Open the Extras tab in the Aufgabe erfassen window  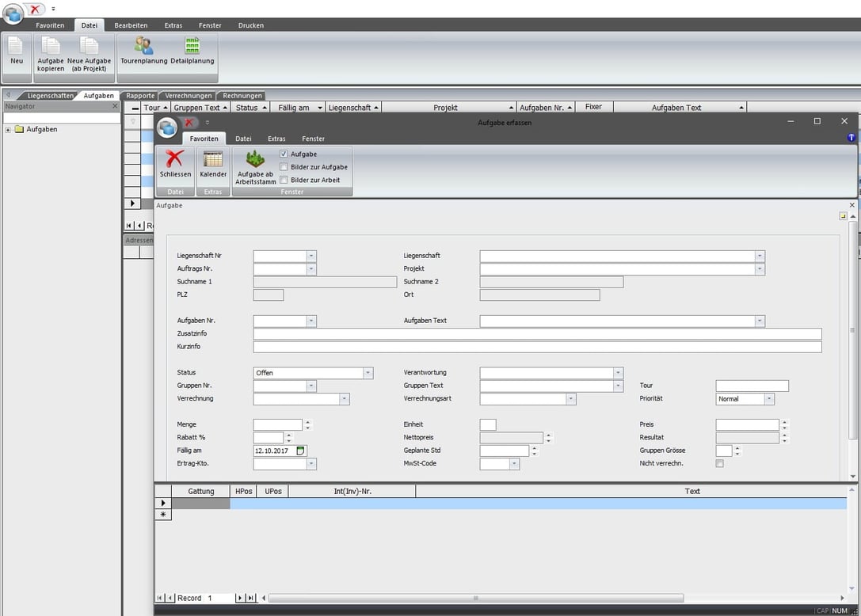pos(276,139)
